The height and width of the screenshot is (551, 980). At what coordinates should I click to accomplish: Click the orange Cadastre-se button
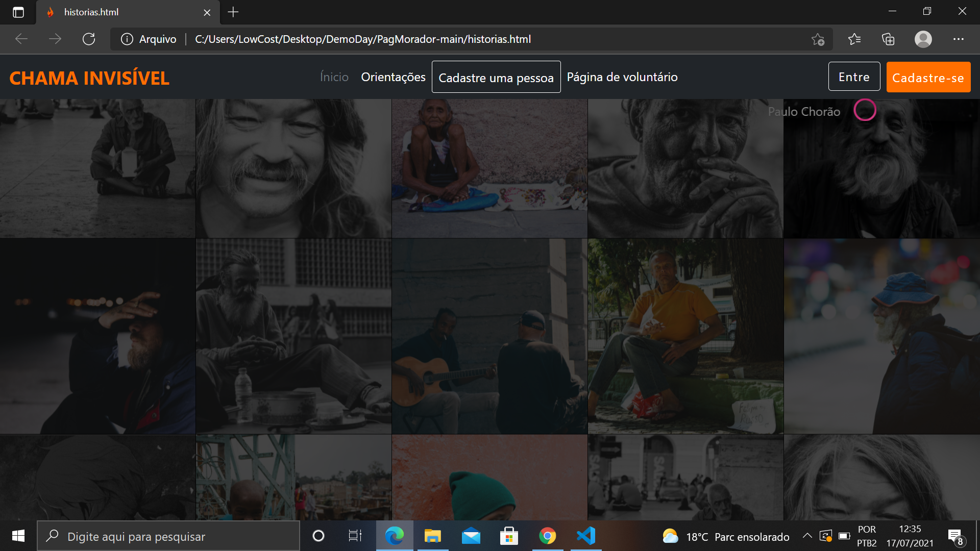coord(928,78)
